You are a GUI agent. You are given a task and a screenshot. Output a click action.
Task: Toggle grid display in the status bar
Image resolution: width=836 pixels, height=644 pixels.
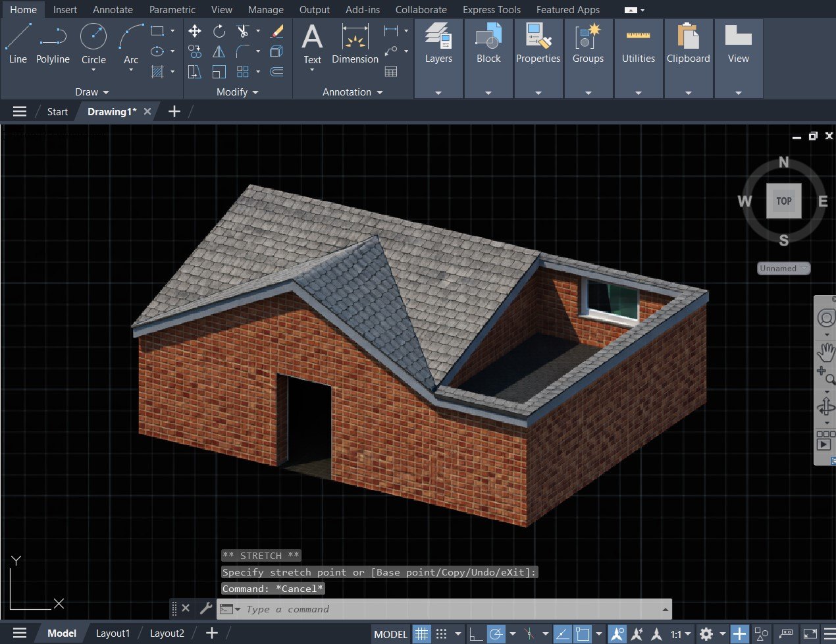pos(421,633)
